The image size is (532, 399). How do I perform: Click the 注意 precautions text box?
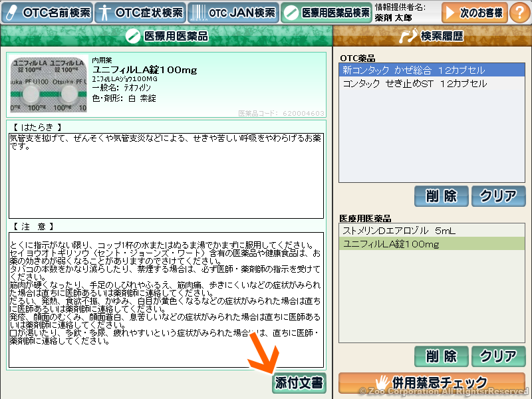[166, 300]
